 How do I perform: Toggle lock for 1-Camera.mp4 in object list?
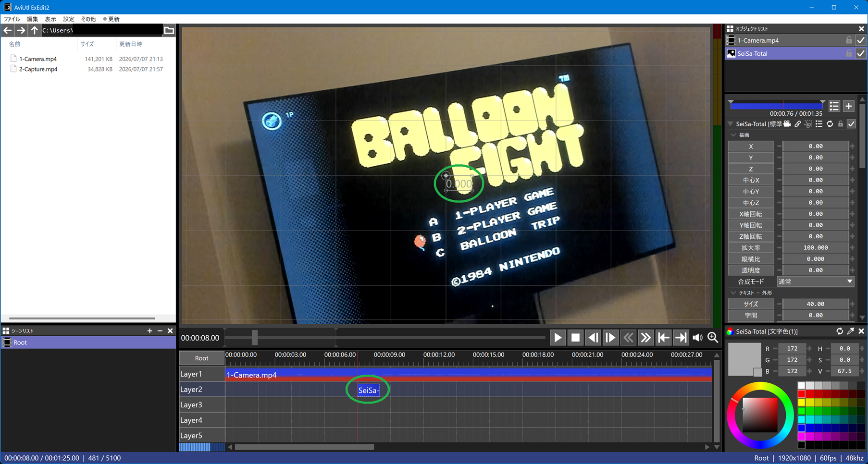(x=849, y=40)
